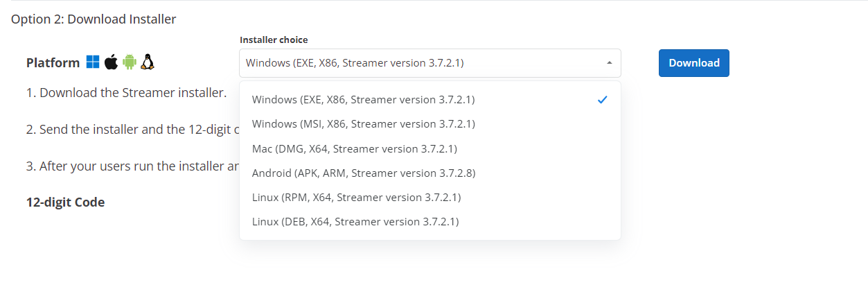This screenshot has width=868, height=294.
Task: Select Linux (DEB, X64) installer option
Action: [430, 222]
